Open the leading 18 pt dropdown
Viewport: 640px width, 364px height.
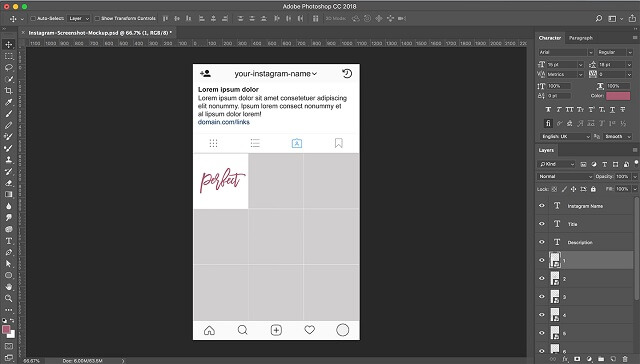tap(629, 64)
